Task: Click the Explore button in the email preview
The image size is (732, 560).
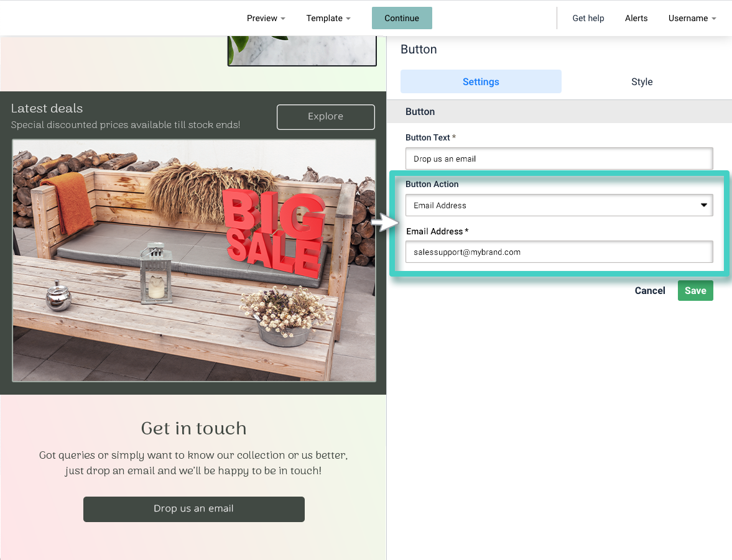Action: tap(325, 117)
